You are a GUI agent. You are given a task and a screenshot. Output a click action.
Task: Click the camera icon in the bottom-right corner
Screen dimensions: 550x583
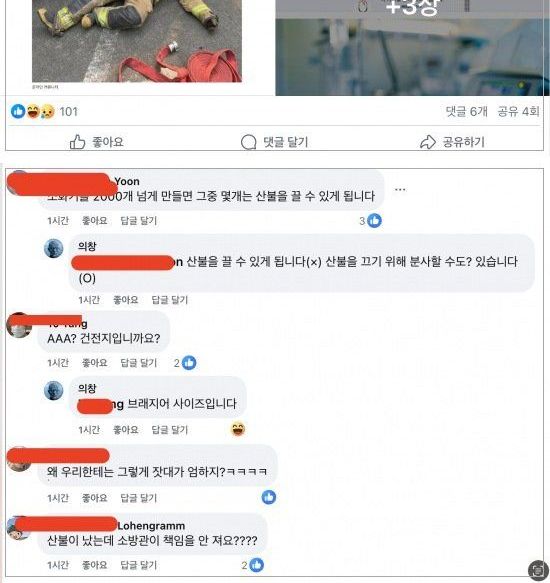click(x=538, y=570)
